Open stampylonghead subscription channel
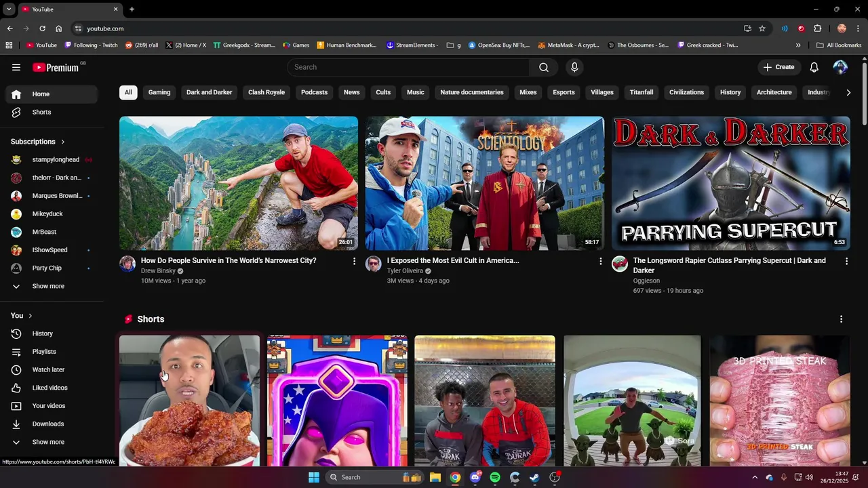The image size is (868, 488). click(x=52, y=160)
